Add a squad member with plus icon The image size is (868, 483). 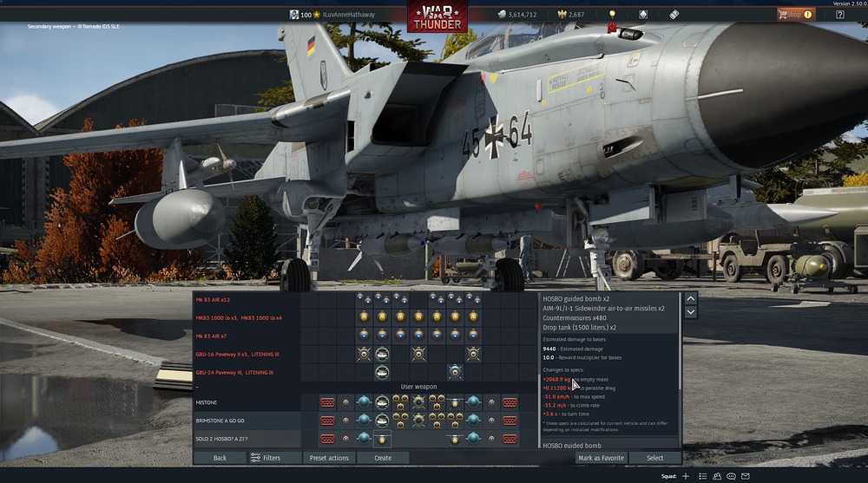click(x=686, y=476)
